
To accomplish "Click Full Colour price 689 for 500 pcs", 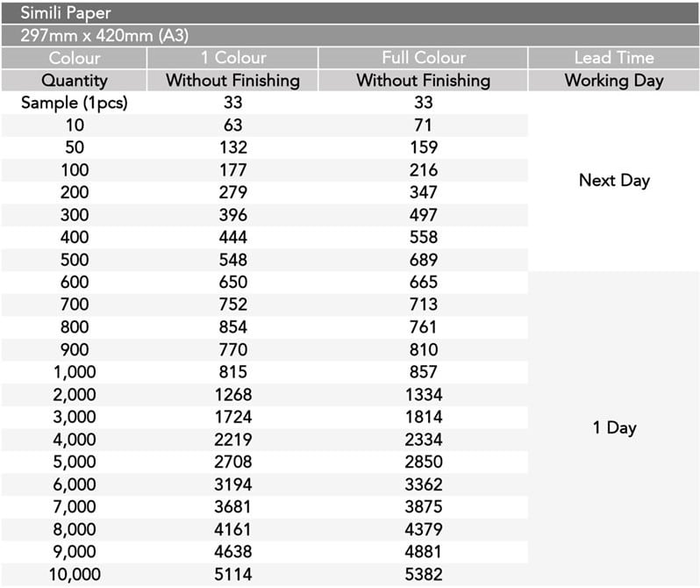I will (x=423, y=260).
